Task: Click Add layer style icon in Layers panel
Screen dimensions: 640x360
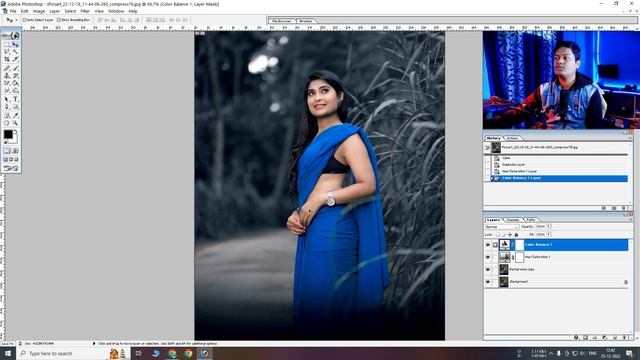Action: click(576, 338)
